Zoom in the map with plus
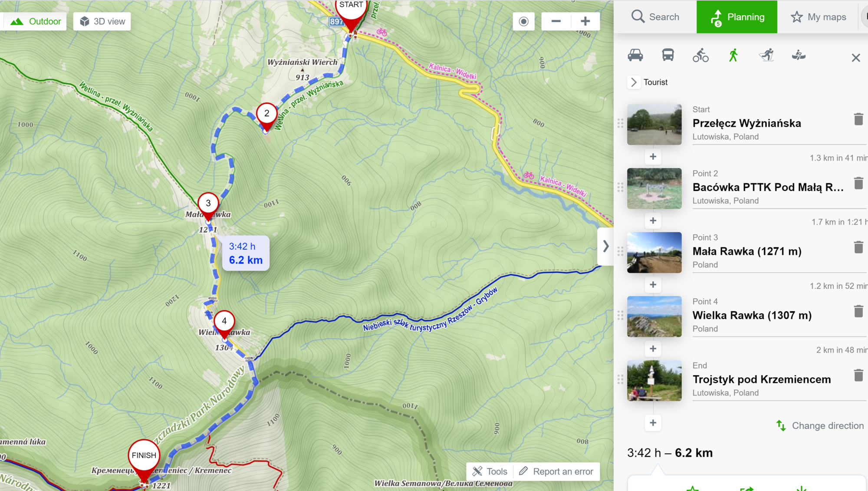 585,21
